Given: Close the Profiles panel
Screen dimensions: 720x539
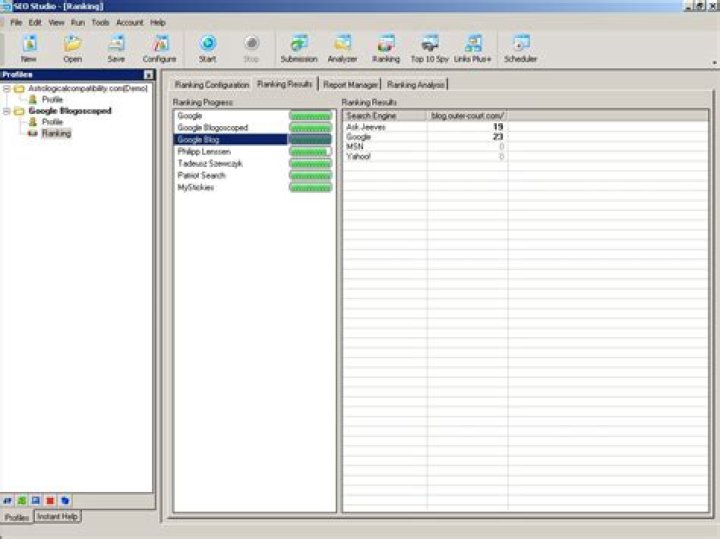Looking at the screenshot, I should coord(148,74).
